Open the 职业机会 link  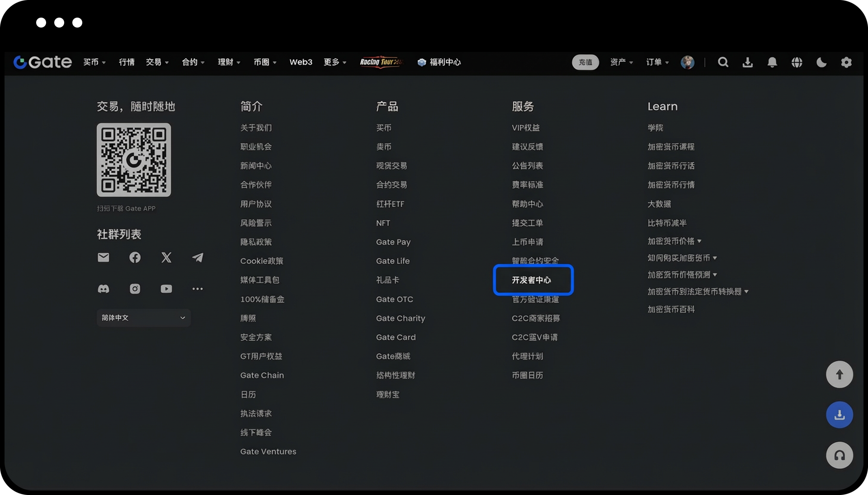click(x=256, y=147)
